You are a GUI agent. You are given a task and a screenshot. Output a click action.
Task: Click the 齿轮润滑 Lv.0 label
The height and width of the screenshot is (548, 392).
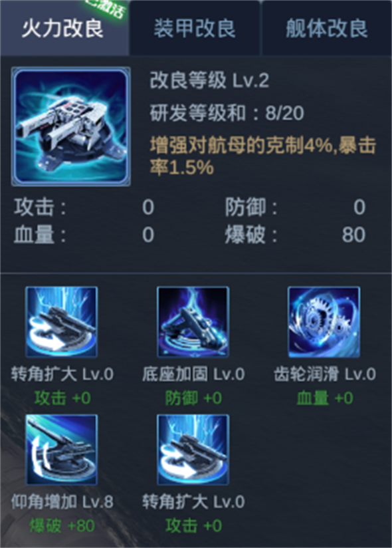pyautogui.click(x=325, y=374)
